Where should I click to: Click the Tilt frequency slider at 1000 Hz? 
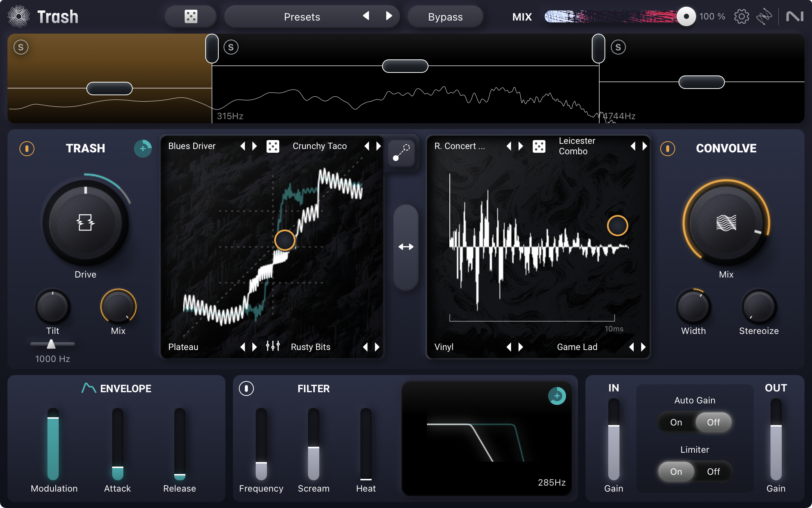[52, 344]
